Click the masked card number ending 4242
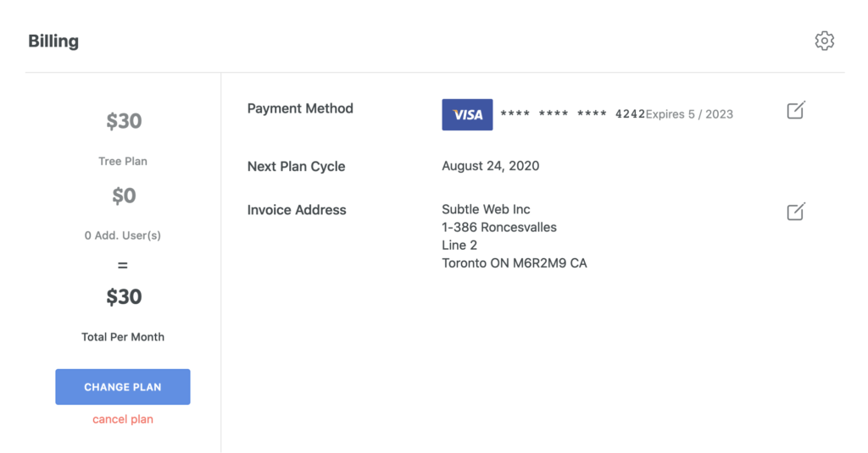The height and width of the screenshot is (453, 868). pyautogui.click(x=572, y=114)
